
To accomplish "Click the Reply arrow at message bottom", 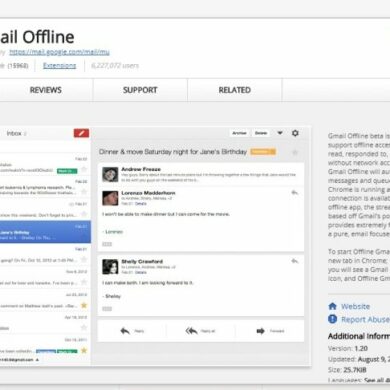I will click(125, 331).
